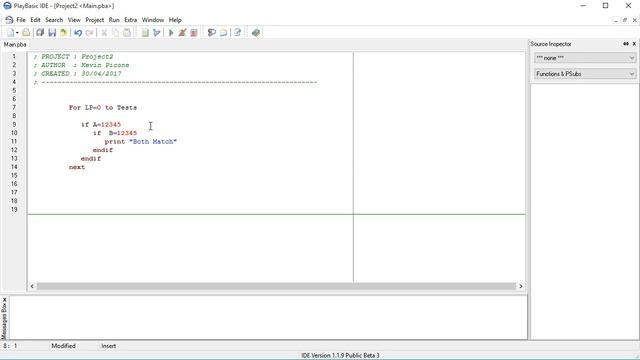The image size is (640, 360).
Task: Expand the Functions & PSubs dropdown
Action: click(585, 74)
